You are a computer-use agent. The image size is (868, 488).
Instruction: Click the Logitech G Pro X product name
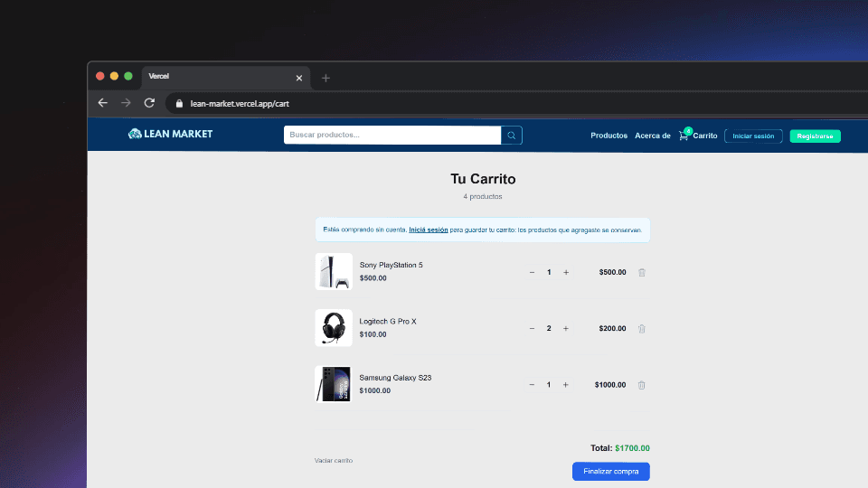388,322
